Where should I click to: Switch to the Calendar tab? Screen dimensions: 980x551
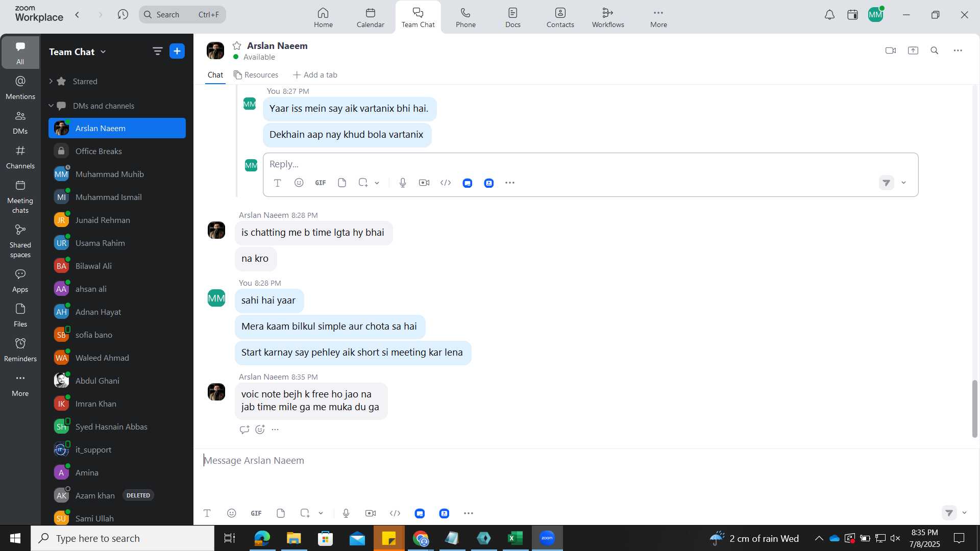(371, 17)
